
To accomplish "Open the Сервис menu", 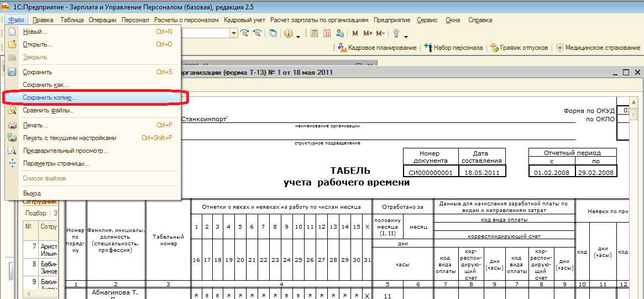I will (427, 20).
